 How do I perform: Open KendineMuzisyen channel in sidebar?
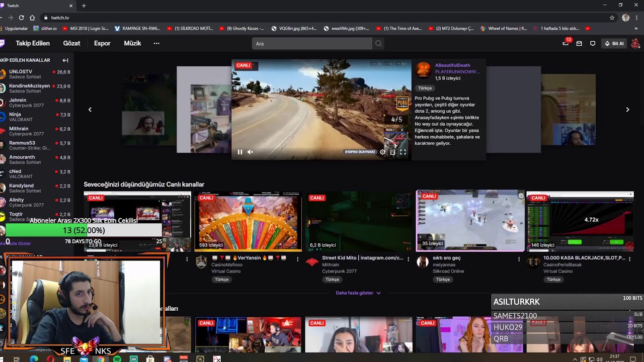[36, 88]
